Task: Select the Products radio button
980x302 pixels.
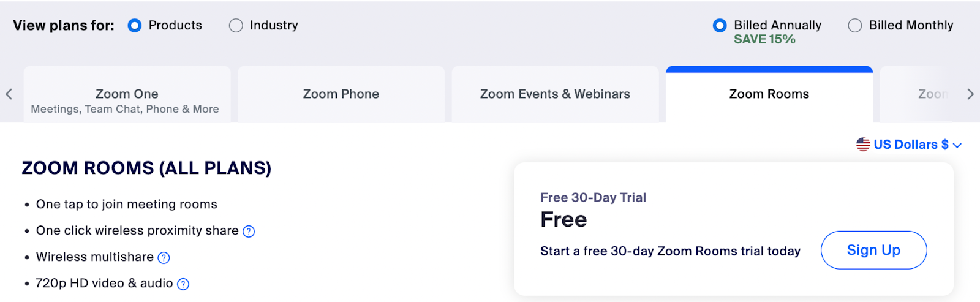Action: [135, 26]
